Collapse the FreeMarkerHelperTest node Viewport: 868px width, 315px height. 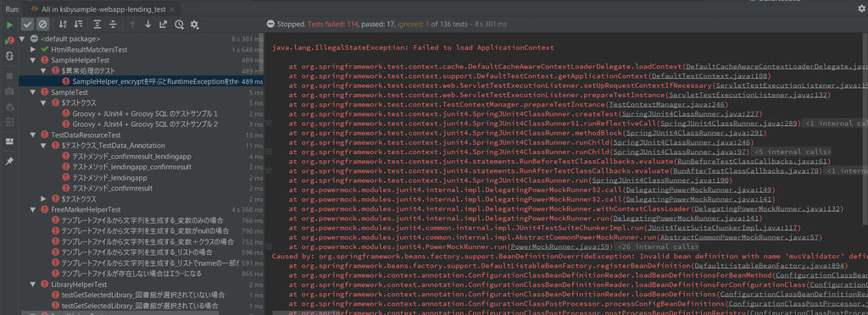pyautogui.click(x=33, y=209)
